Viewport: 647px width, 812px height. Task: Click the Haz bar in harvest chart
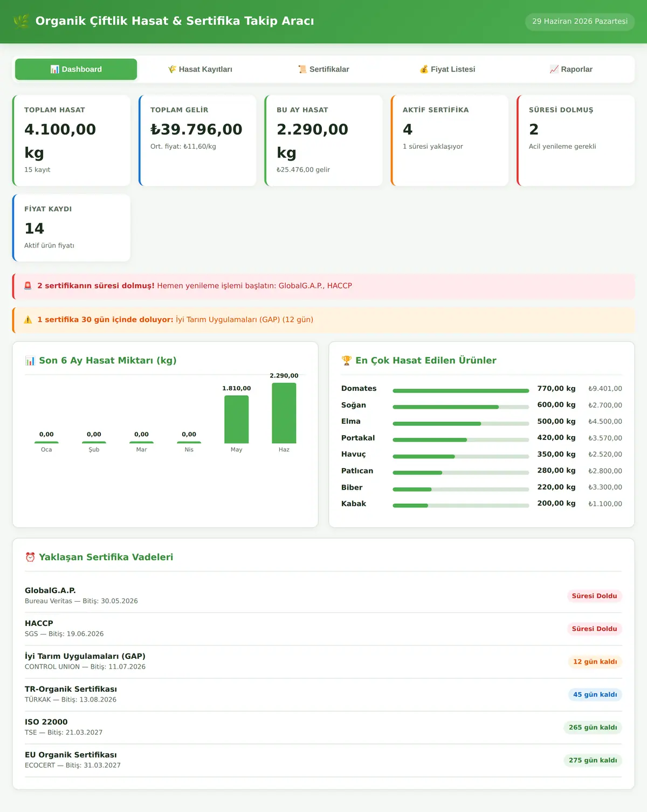[x=284, y=413]
